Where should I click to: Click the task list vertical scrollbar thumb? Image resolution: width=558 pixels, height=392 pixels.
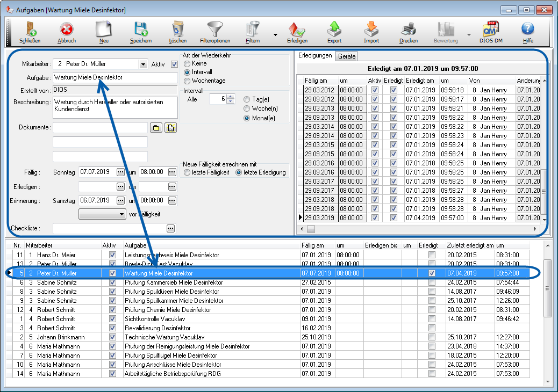pos(548,288)
